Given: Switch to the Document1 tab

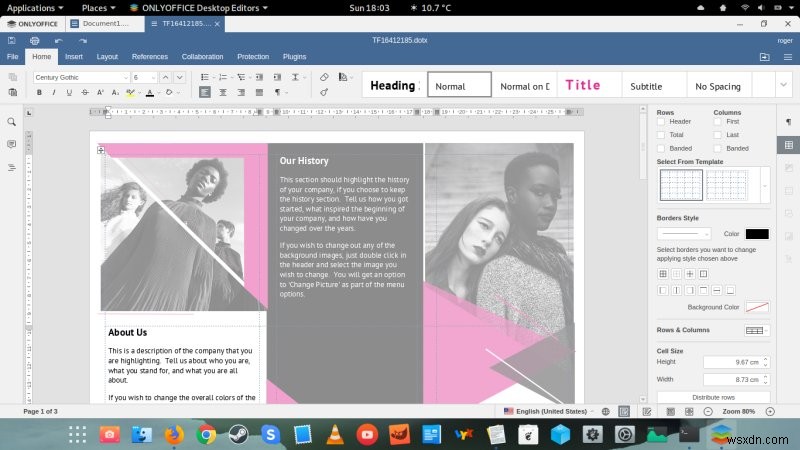Looking at the screenshot, I should pyautogui.click(x=106, y=23).
